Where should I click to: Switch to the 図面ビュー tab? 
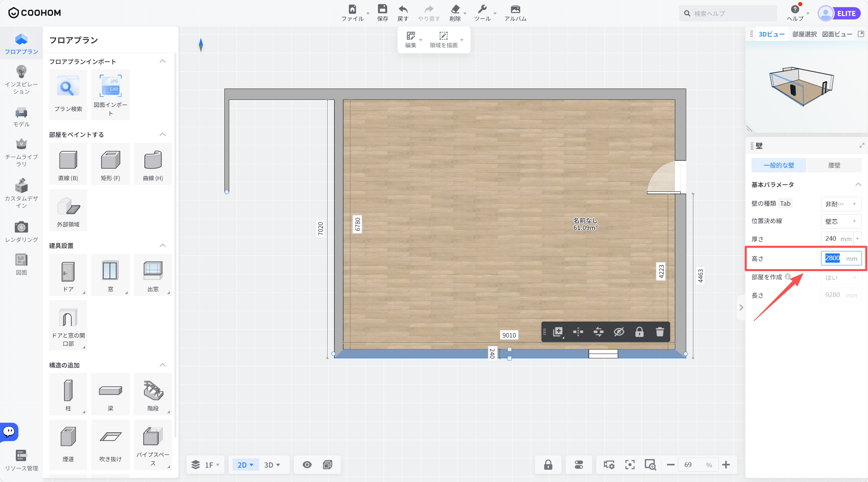(x=837, y=34)
